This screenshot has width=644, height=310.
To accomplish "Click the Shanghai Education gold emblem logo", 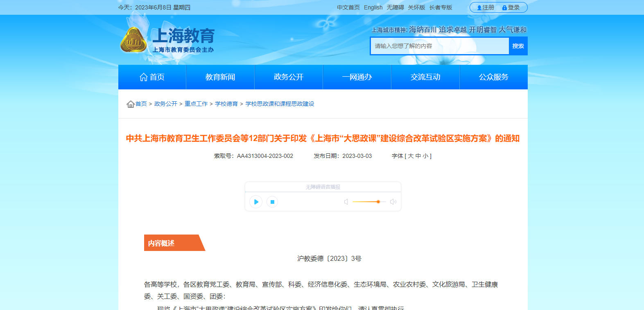I will tap(133, 40).
